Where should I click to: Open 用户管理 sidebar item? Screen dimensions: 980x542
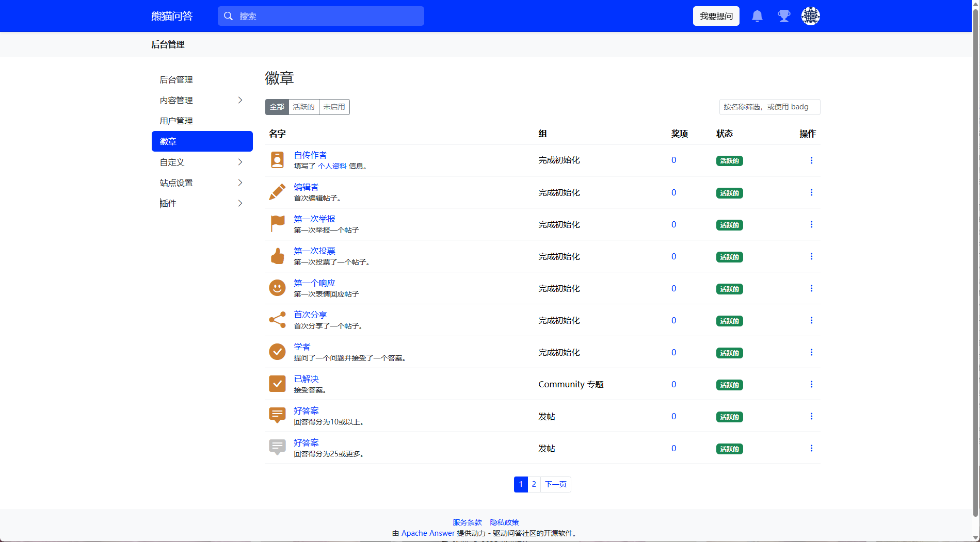tap(202, 121)
